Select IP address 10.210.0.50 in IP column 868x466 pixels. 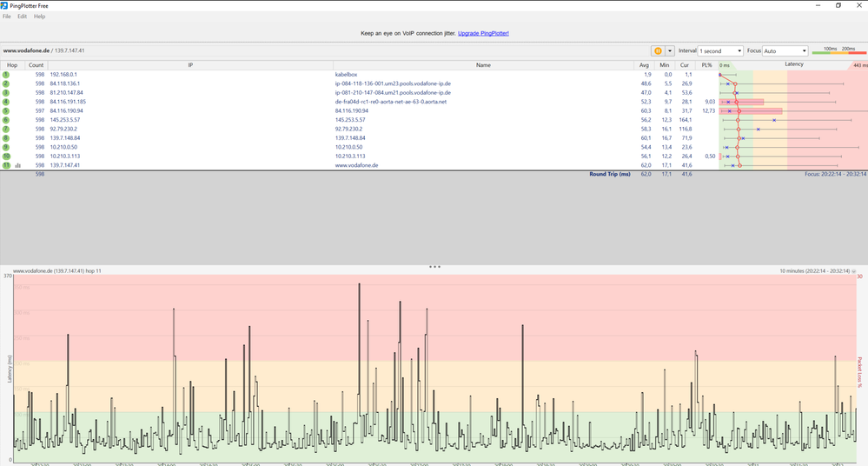[x=63, y=148]
